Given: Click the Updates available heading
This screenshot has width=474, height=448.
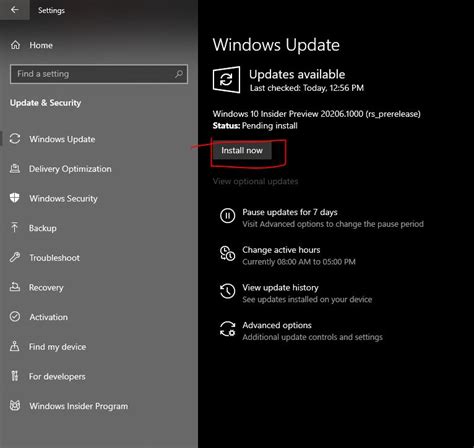Looking at the screenshot, I should 297,74.
